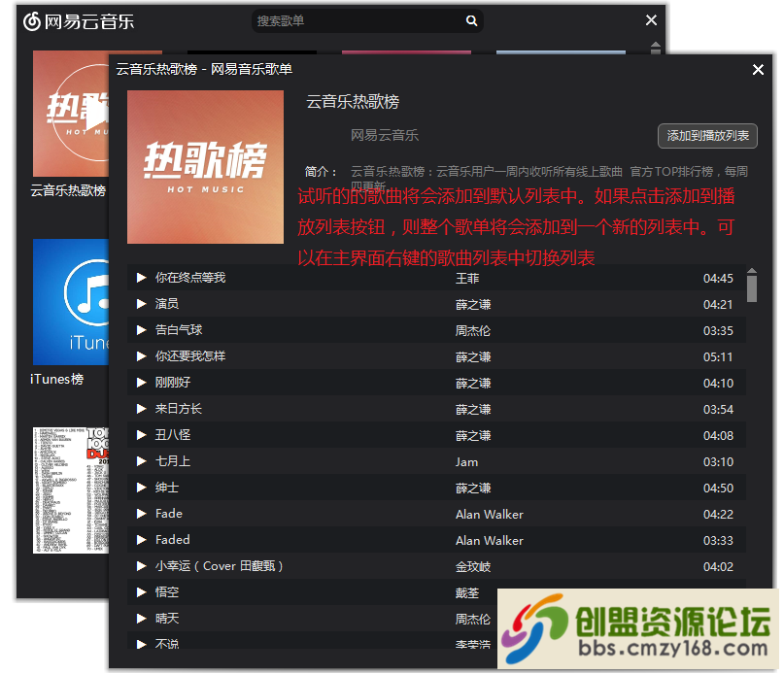Focus the 搜索歌单 search field
The image size is (784, 674).
(367, 21)
